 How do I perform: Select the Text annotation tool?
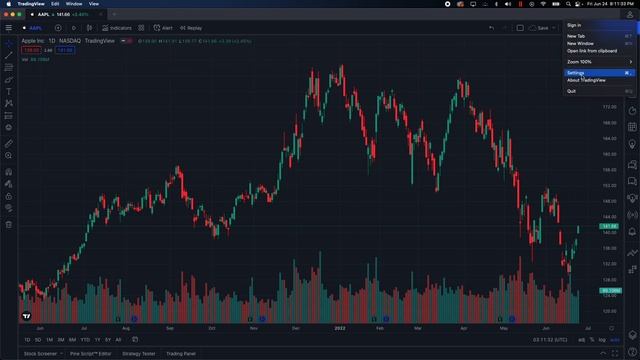tap(9, 91)
